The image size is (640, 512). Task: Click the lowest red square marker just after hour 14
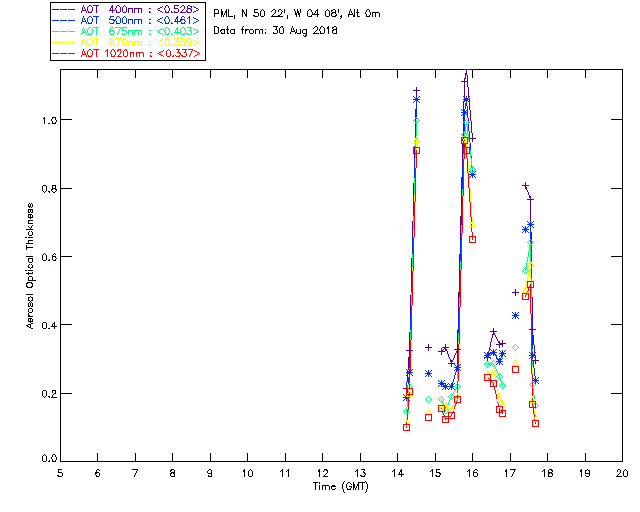tap(406, 427)
